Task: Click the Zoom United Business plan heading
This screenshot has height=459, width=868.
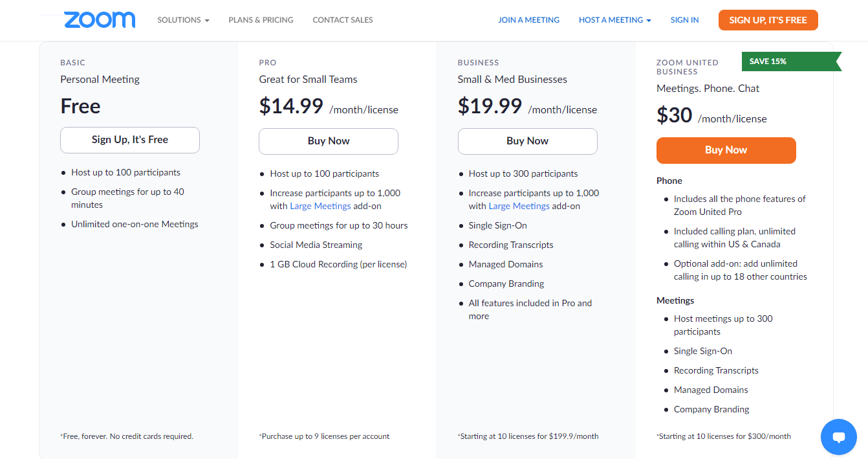Action: coord(687,67)
